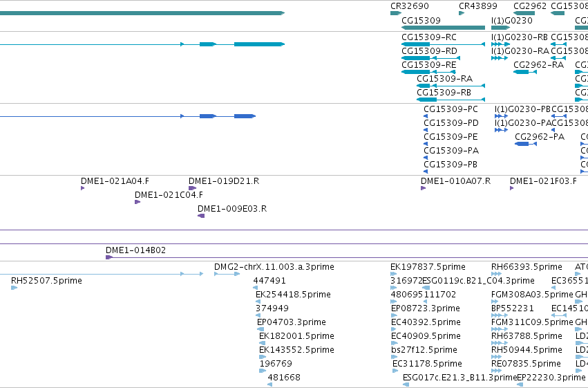Open EST DMG2-chrX.11.003.a.3prime

point(274,267)
